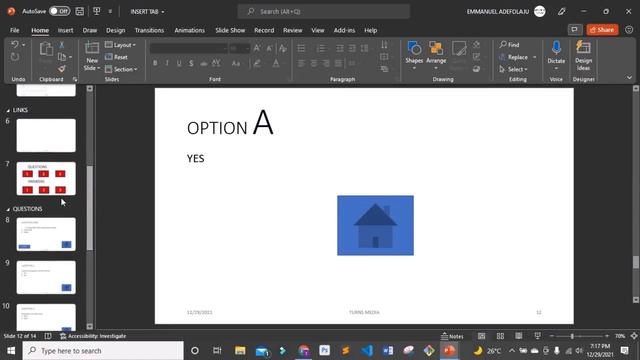Open the font color picker
This screenshot has width=640, height=360.
276,63
